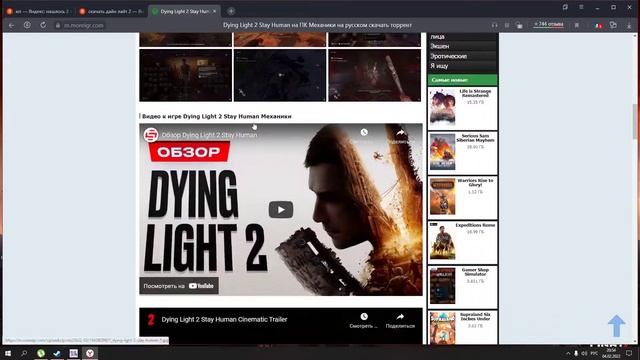Click the side panel icon in title bar
Image resolution: width=640 pixels, height=360 pixels.
[565, 7]
